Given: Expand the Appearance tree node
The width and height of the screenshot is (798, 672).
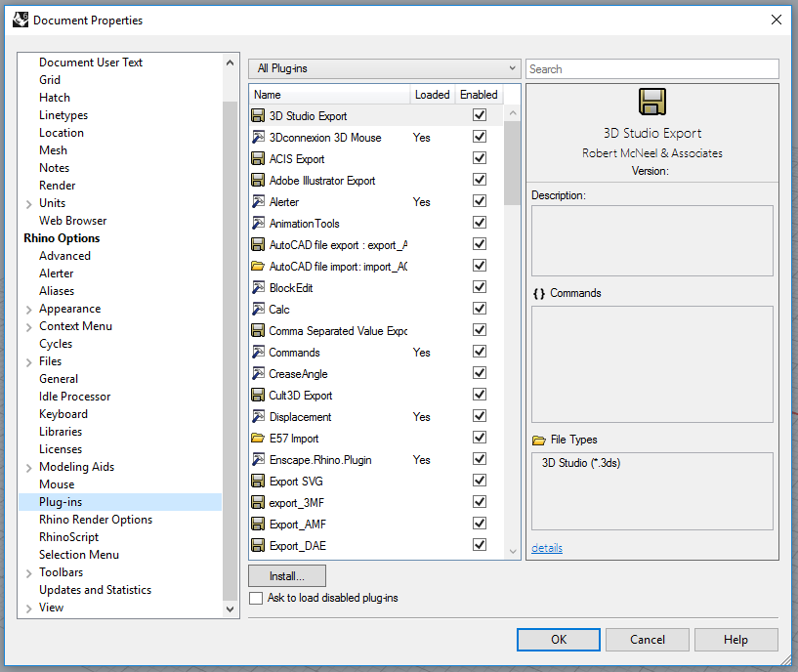Looking at the screenshot, I should point(28,309).
